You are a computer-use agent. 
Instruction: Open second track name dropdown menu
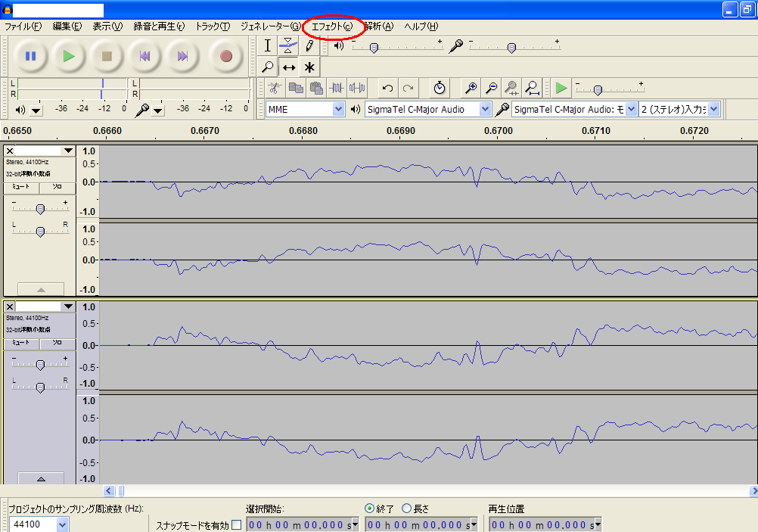[68, 306]
